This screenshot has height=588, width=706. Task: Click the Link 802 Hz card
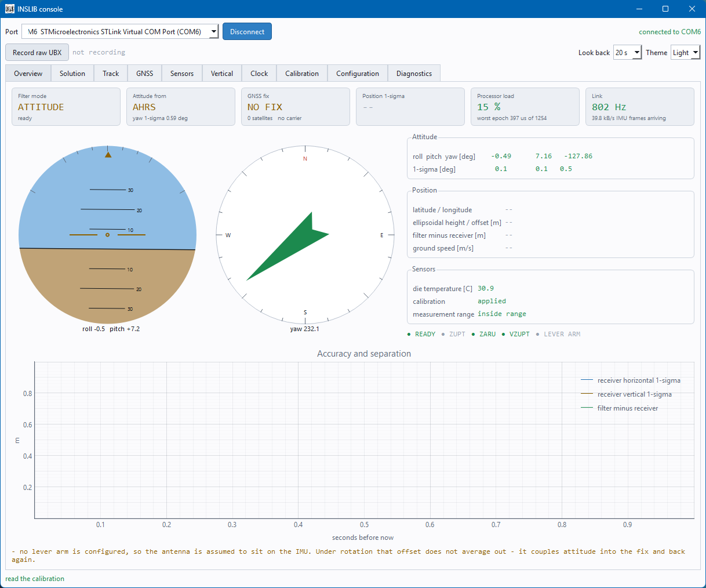640,107
